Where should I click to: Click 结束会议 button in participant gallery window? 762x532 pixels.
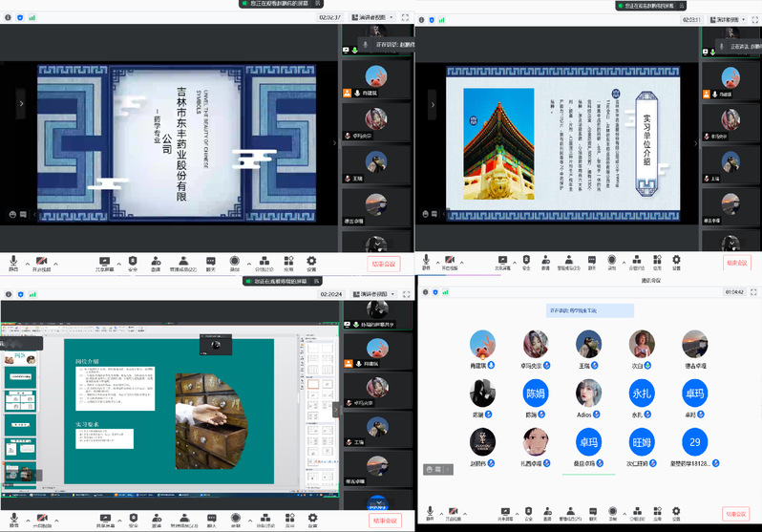pos(735,514)
